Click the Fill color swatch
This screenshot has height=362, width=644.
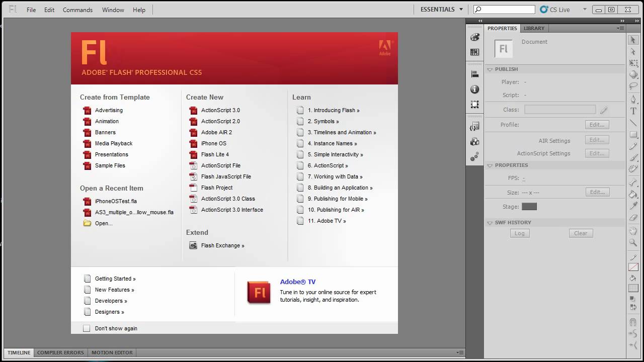633,288
